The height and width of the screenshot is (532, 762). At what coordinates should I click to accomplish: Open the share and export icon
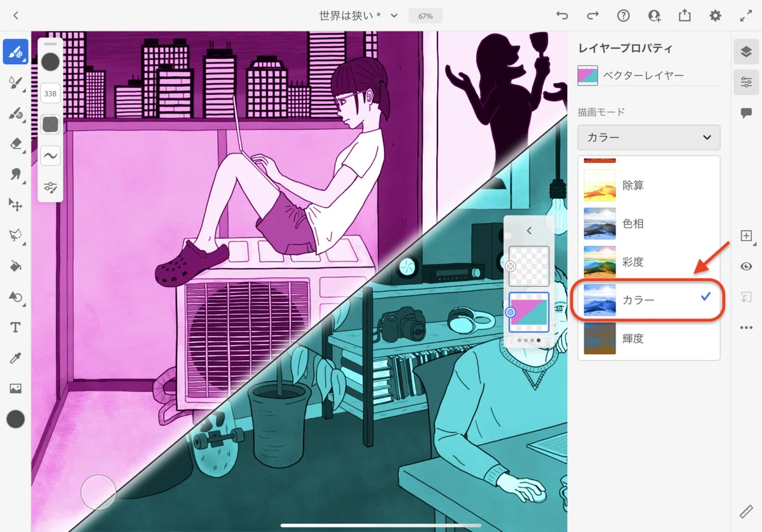(x=685, y=16)
